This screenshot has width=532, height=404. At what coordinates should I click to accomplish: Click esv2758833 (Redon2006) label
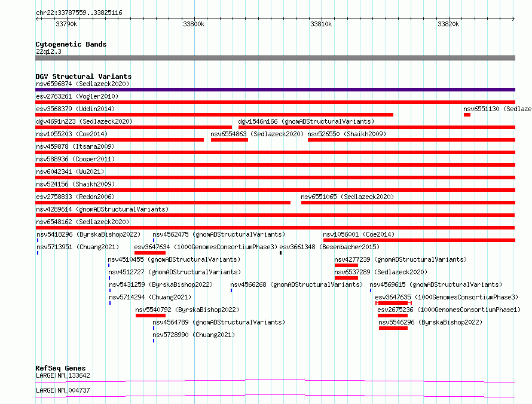pyautogui.click(x=75, y=197)
